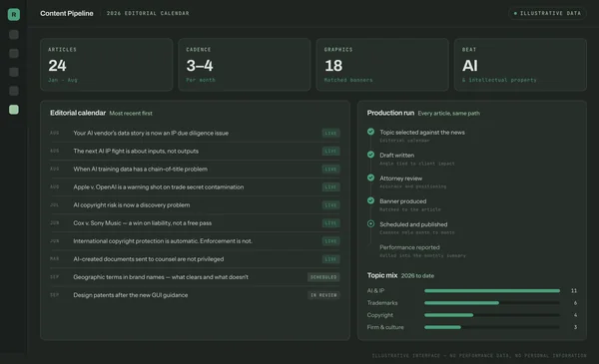Click the 'Jan – Aug' caption under 24
This screenshot has width=599, height=364.
coord(63,80)
